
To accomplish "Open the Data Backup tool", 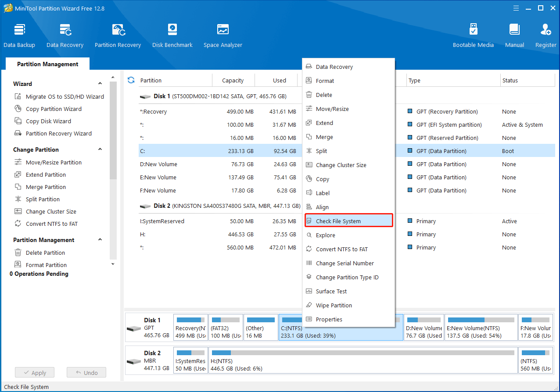I will tap(19, 36).
